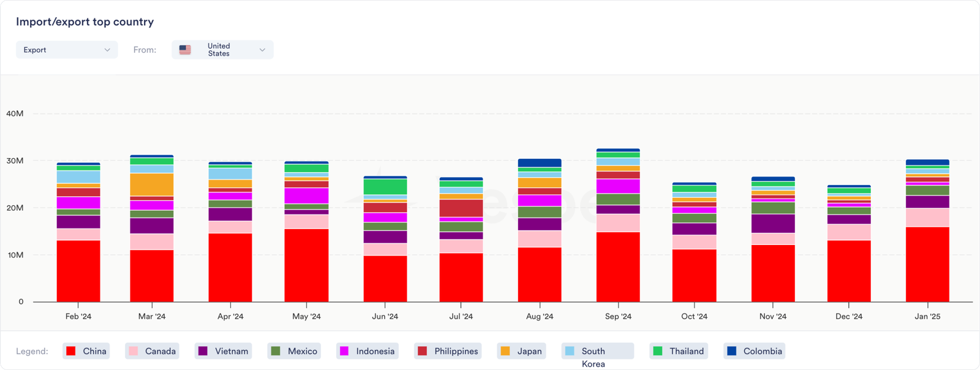Click the orange Japan legend icon
The image size is (980, 370).
pyautogui.click(x=505, y=351)
